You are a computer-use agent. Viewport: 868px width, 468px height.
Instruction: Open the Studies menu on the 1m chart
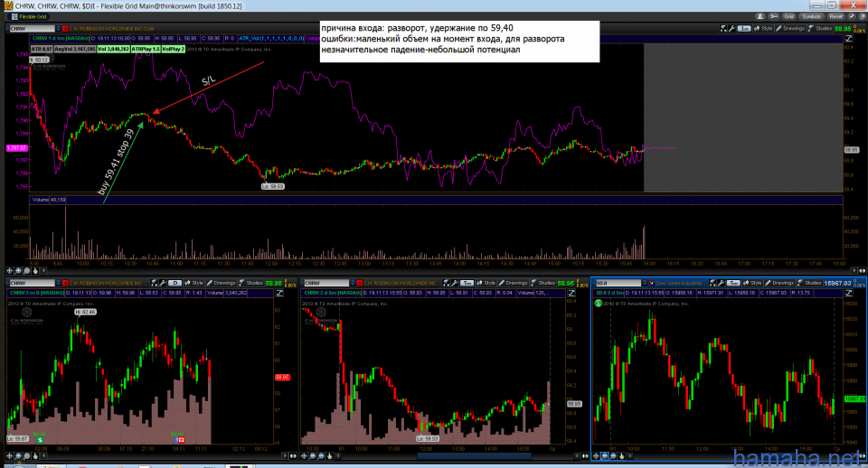point(820,28)
